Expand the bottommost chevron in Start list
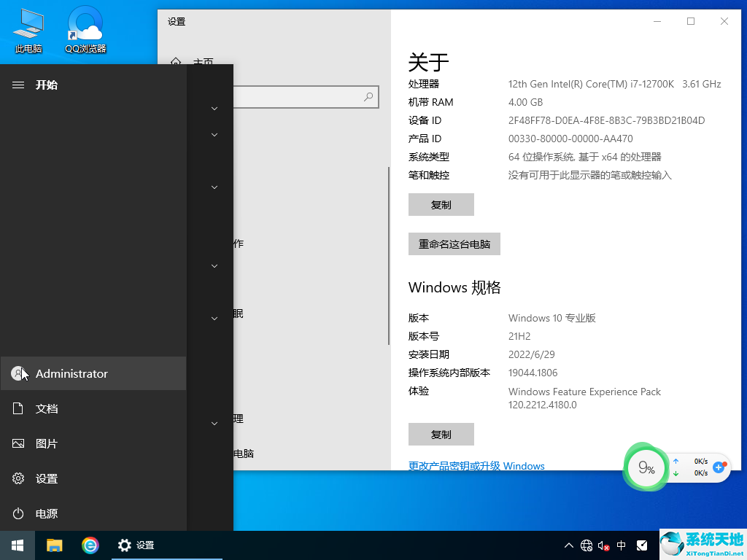747x560 pixels. 214,424
